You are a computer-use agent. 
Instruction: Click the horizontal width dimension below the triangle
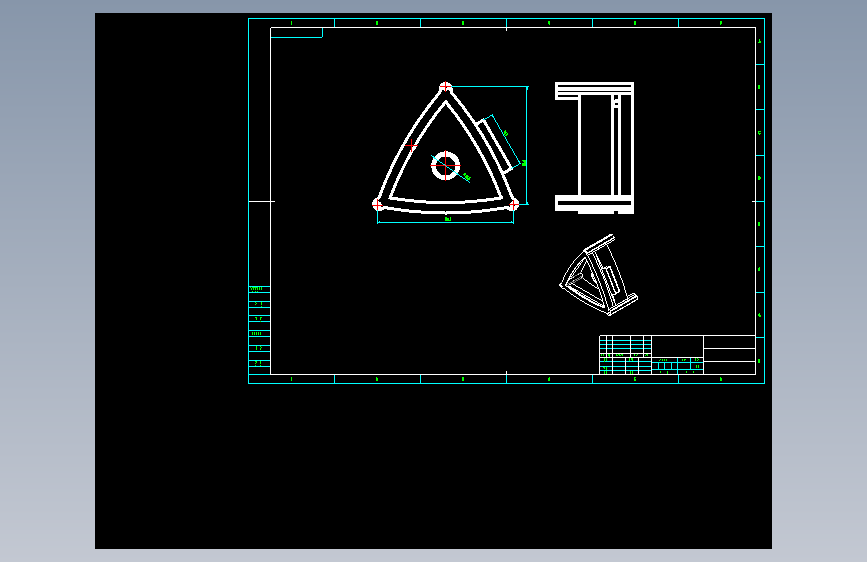coord(446,222)
